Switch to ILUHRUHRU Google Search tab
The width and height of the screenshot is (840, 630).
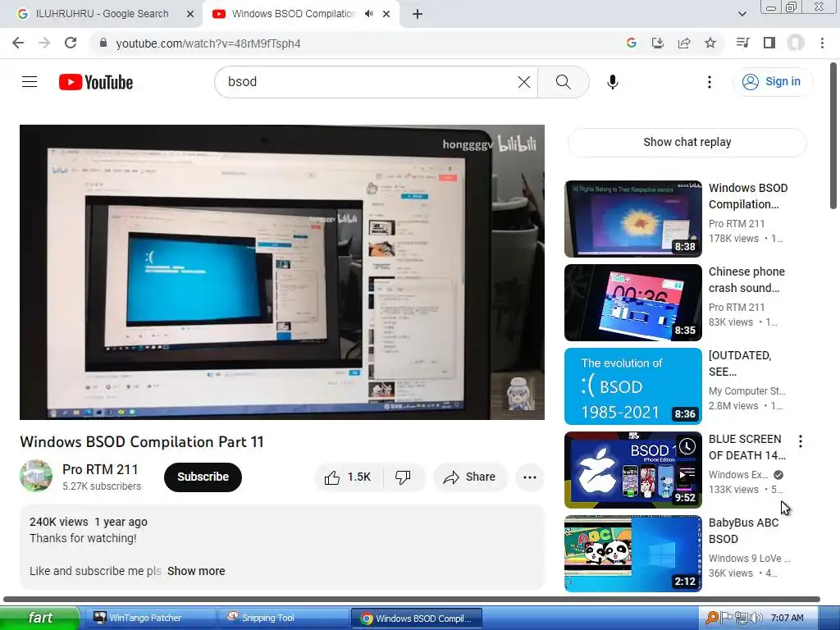(x=102, y=14)
